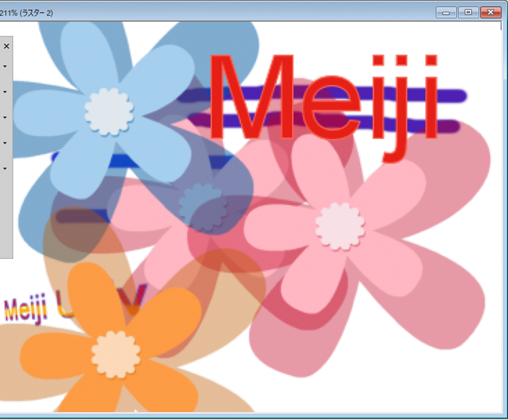Maximize the ラスター 2 image window
The height and width of the screenshot is (420, 508).
[x=468, y=12]
